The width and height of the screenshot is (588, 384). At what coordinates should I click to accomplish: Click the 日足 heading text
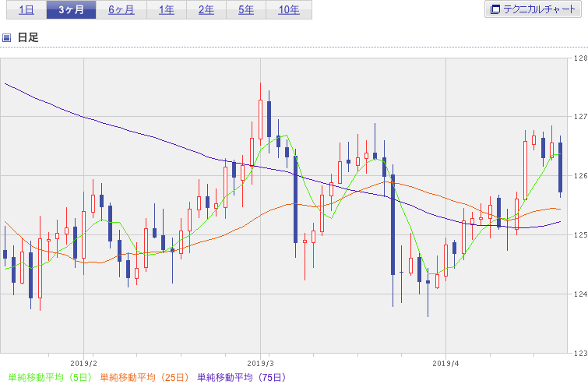click(28, 37)
